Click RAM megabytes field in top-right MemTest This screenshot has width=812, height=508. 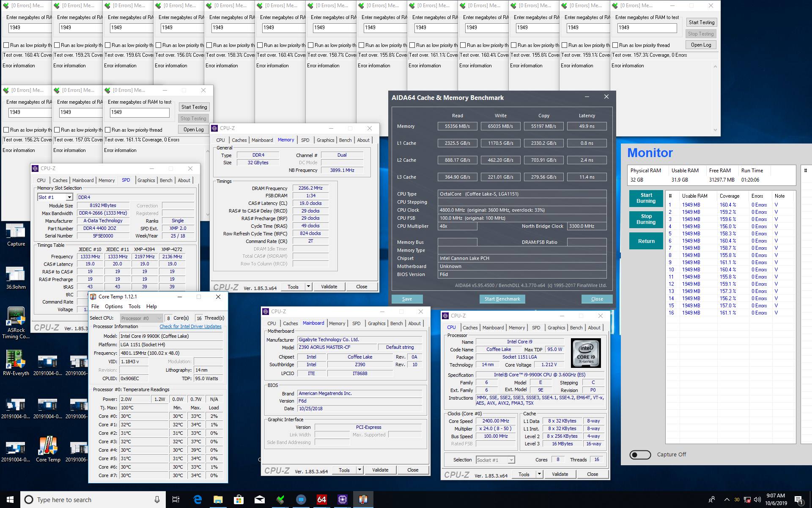point(647,28)
